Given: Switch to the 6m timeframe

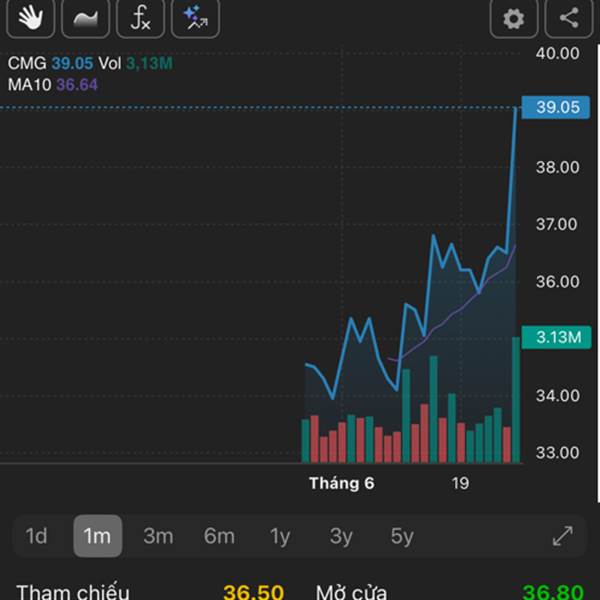Looking at the screenshot, I should click(219, 536).
